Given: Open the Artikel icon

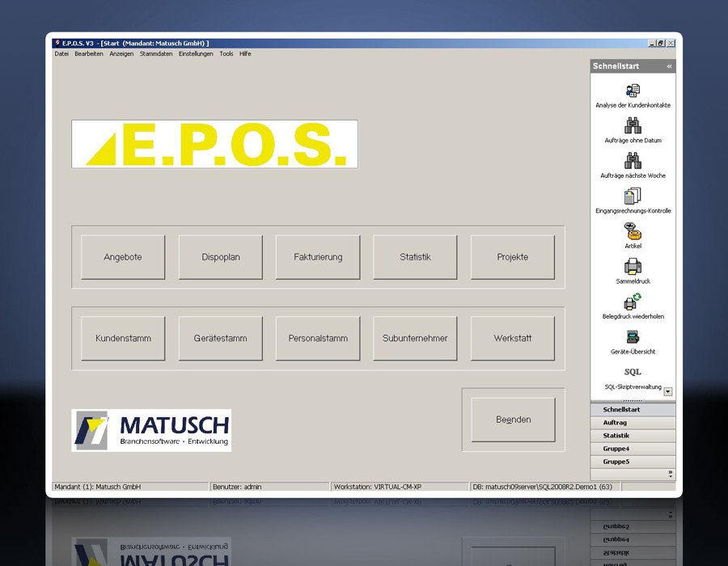Looking at the screenshot, I should click(x=633, y=231).
